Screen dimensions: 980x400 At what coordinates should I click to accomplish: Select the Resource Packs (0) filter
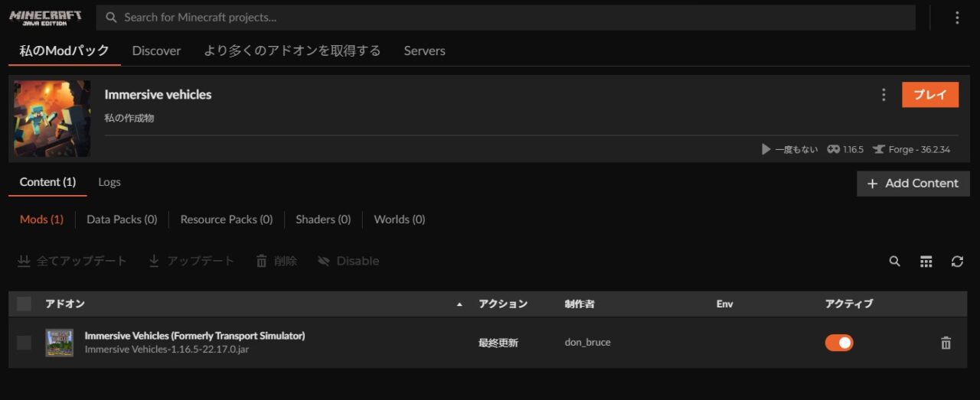pyautogui.click(x=227, y=220)
